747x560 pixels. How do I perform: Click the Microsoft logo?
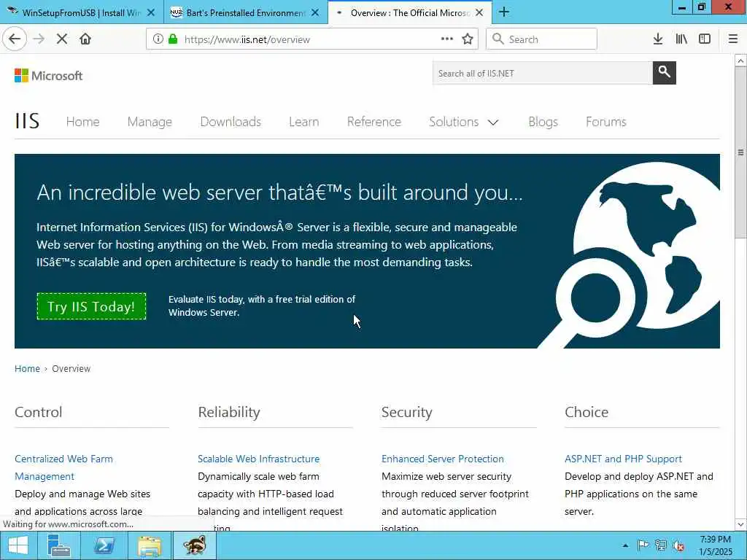[49, 75]
